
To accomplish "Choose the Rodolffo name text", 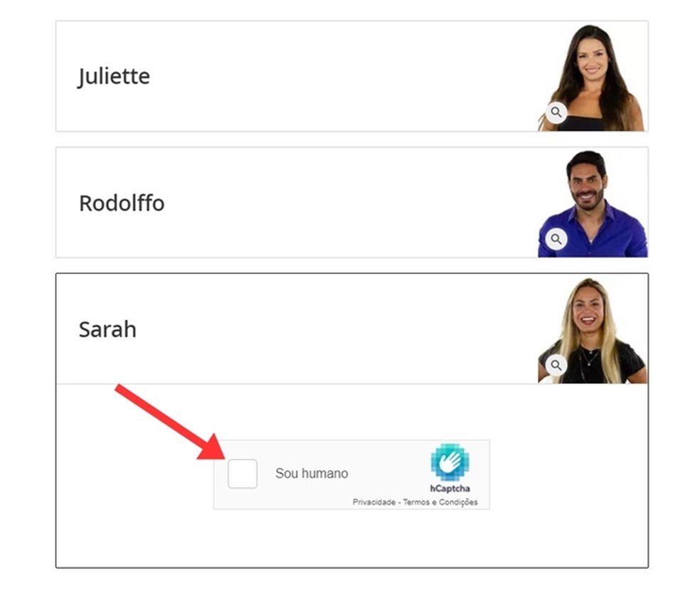I will point(122,203).
